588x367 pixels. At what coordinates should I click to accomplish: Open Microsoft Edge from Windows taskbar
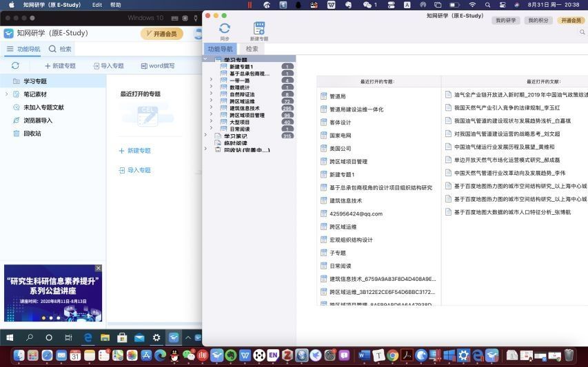(x=88, y=338)
